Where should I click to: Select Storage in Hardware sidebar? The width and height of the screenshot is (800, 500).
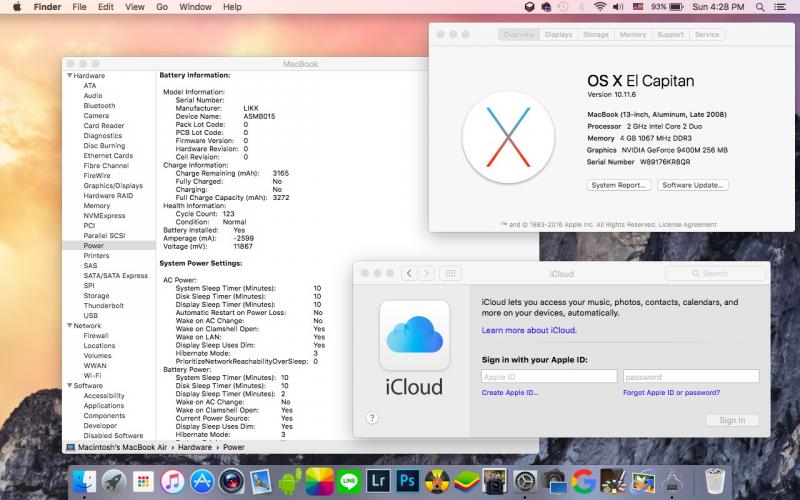[96, 295]
